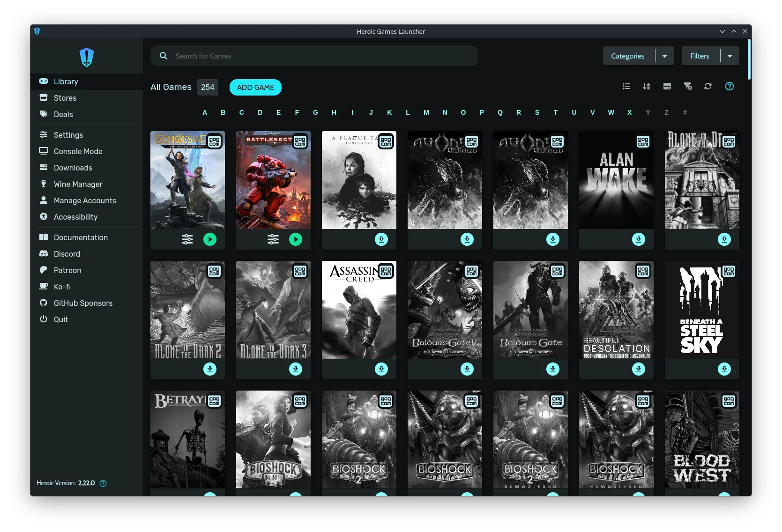The height and width of the screenshot is (532, 782).
Task: Open A Plague Tale Innocence cover
Action: pyautogui.click(x=359, y=180)
